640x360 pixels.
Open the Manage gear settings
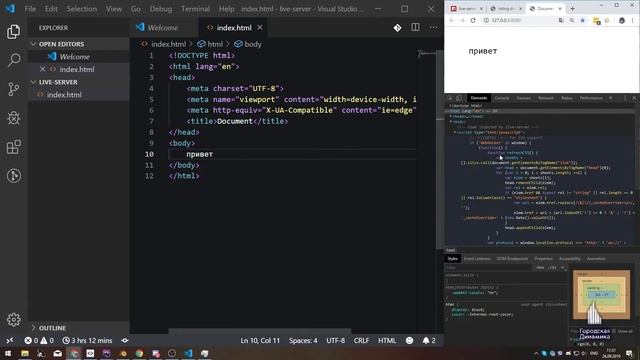tap(13, 320)
